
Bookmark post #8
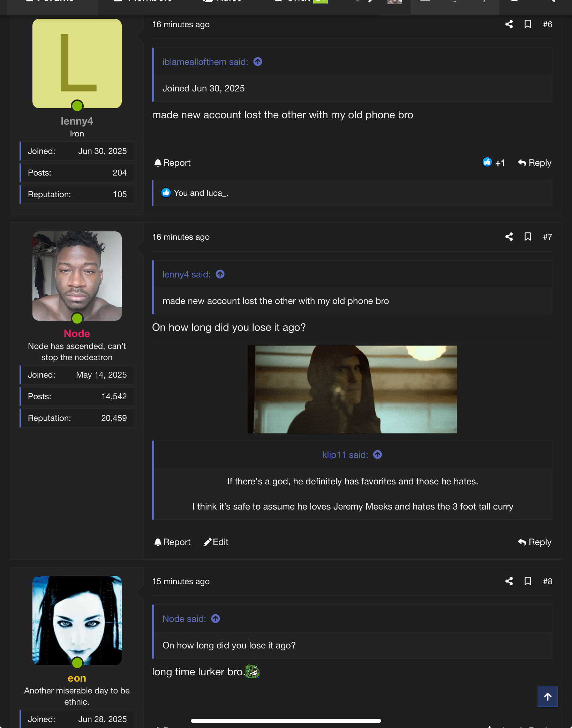coord(528,581)
